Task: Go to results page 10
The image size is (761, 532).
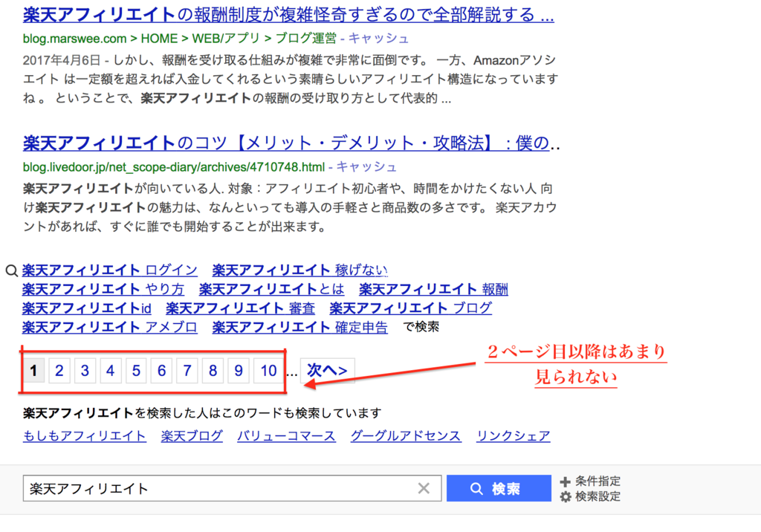Action: click(268, 371)
